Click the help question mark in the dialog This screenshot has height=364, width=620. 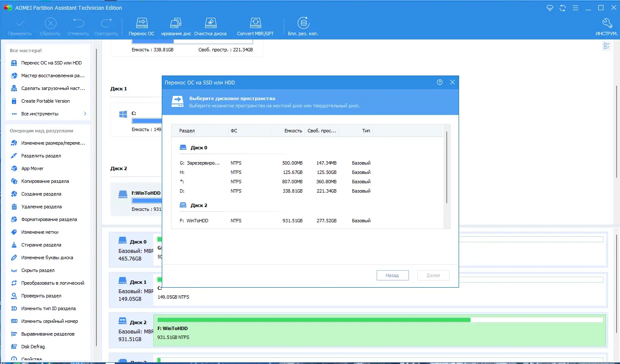440,82
